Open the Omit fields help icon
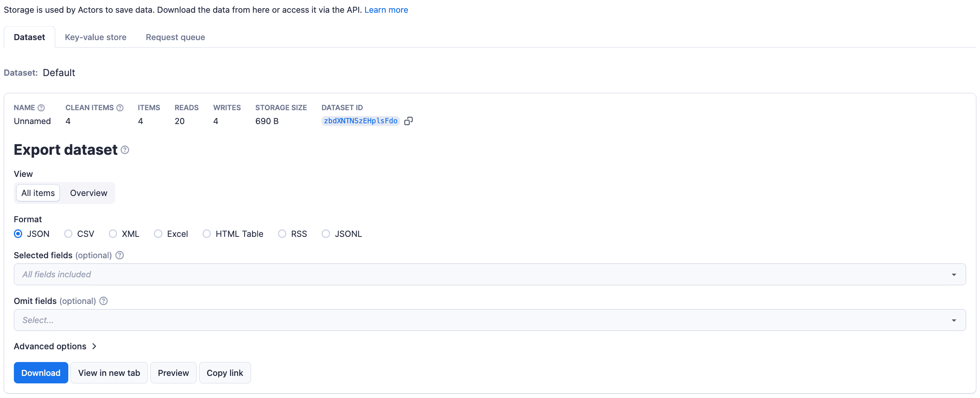 tap(103, 301)
